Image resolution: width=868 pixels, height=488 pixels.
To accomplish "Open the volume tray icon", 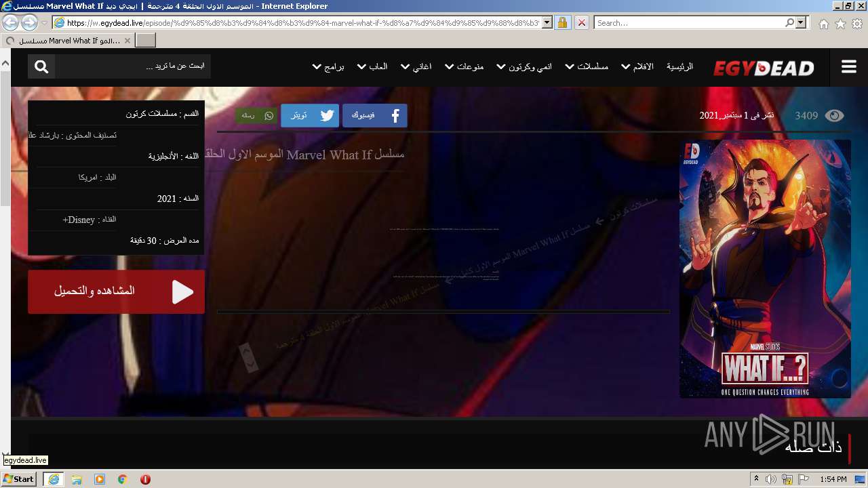I will pos(771,479).
